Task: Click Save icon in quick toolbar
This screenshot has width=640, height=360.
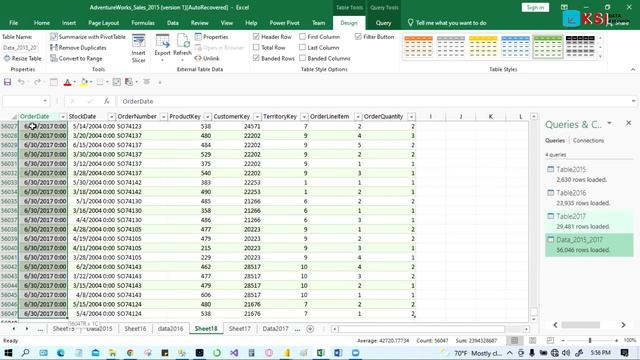Action: (7, 82)
